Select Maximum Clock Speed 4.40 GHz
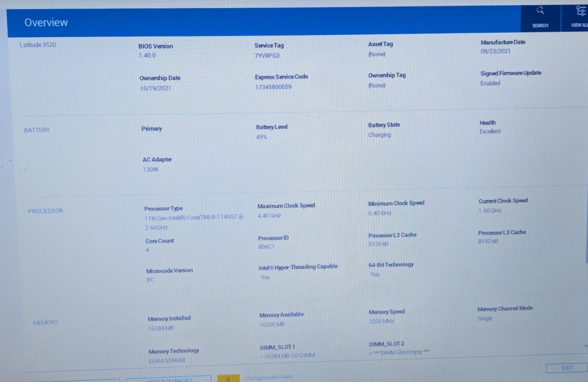 click(269, 216)
